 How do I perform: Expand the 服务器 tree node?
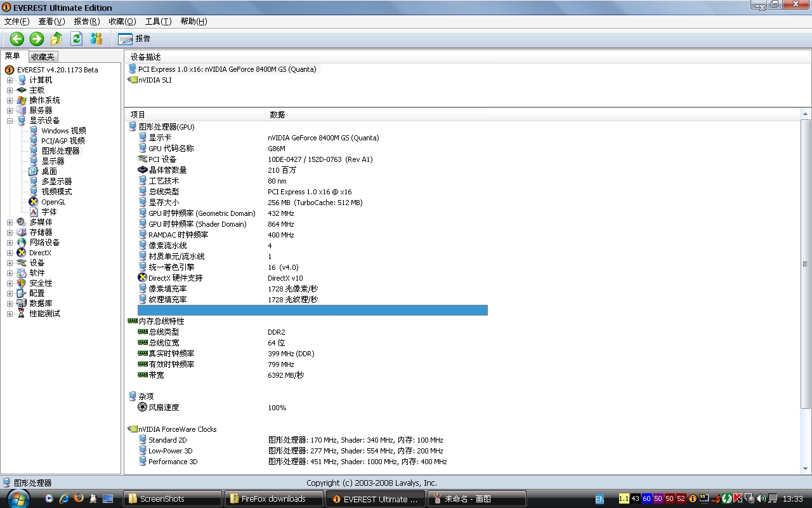click(x=10, y=110)
